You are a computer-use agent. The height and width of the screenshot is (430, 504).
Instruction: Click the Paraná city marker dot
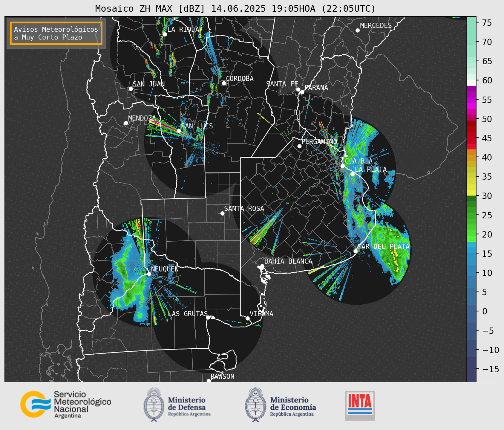click(302, 92)
